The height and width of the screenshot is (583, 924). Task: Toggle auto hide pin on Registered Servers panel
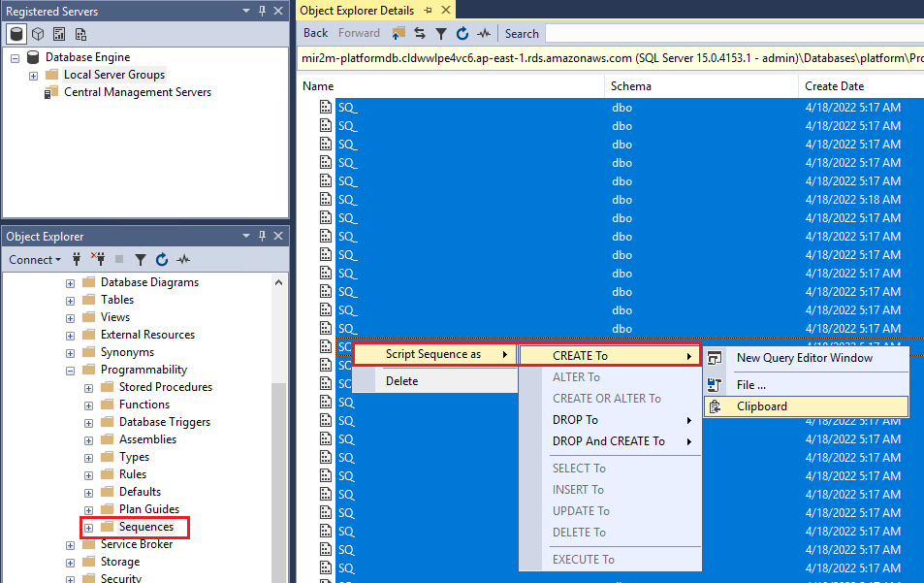(262, 11)
